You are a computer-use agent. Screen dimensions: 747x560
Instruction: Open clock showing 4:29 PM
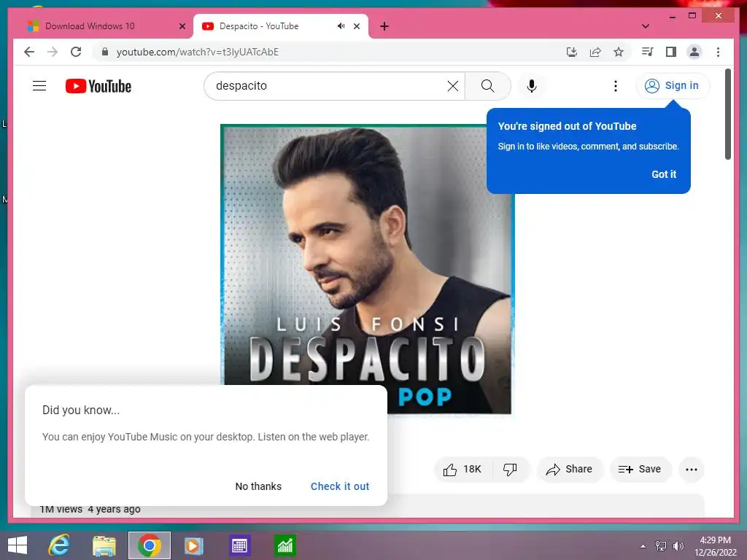point(715,546)
